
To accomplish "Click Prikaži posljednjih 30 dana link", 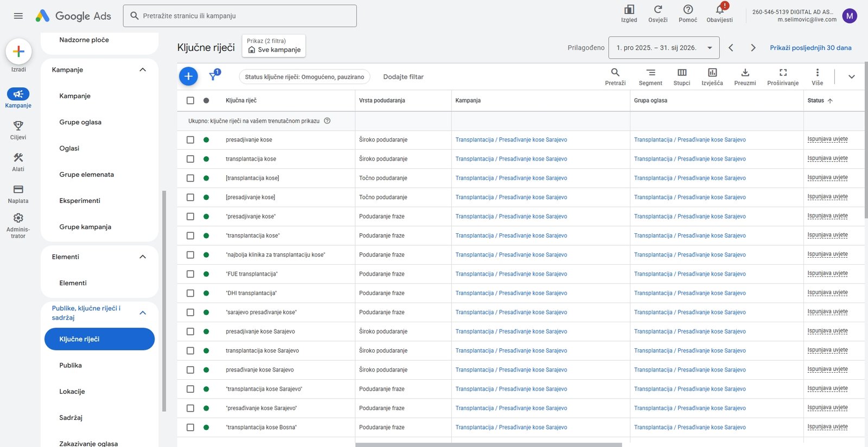I will pos(810,48).
